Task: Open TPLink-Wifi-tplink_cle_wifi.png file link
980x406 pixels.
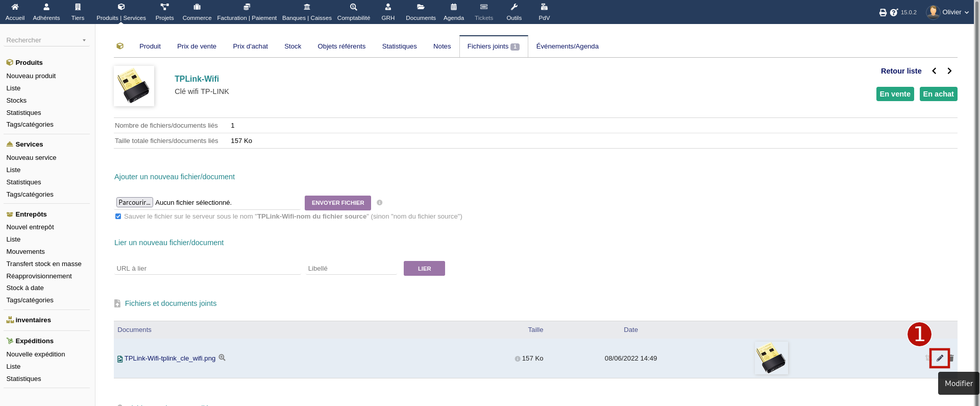Action: [x=170, y=359]
